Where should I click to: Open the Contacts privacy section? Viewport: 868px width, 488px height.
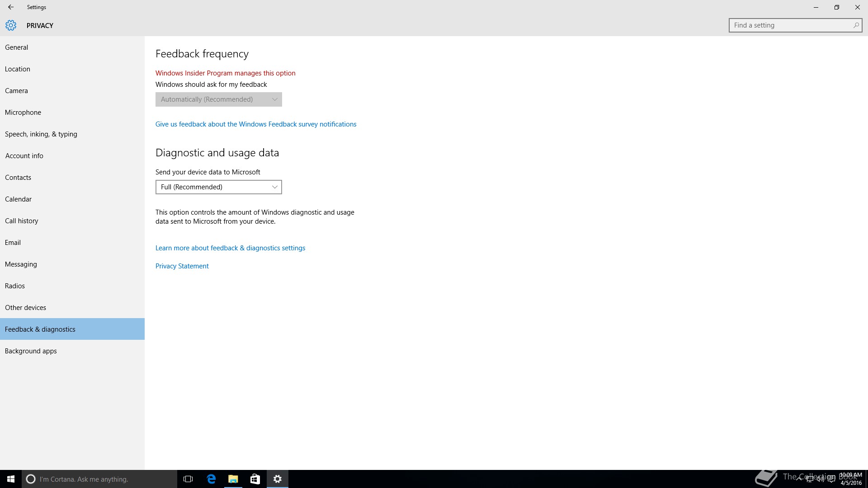(72, 178)
